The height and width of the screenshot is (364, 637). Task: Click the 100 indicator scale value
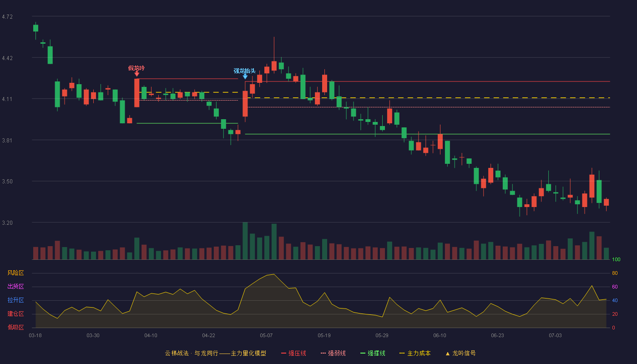coord(616,260)
